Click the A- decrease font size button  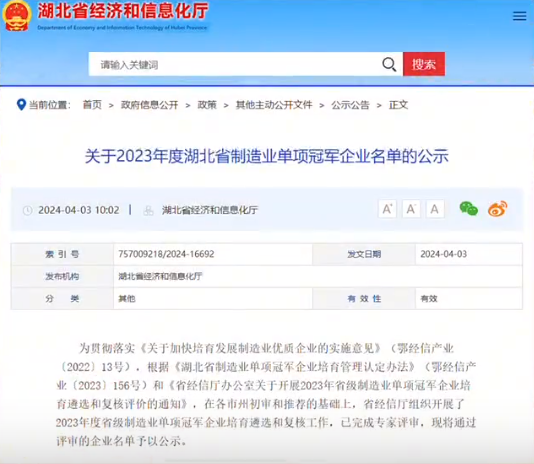pos(411,209)
